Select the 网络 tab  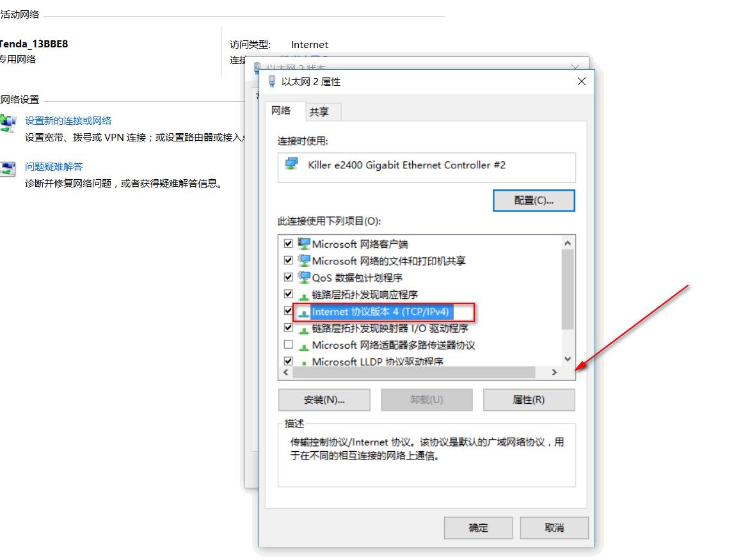(280, 110)
